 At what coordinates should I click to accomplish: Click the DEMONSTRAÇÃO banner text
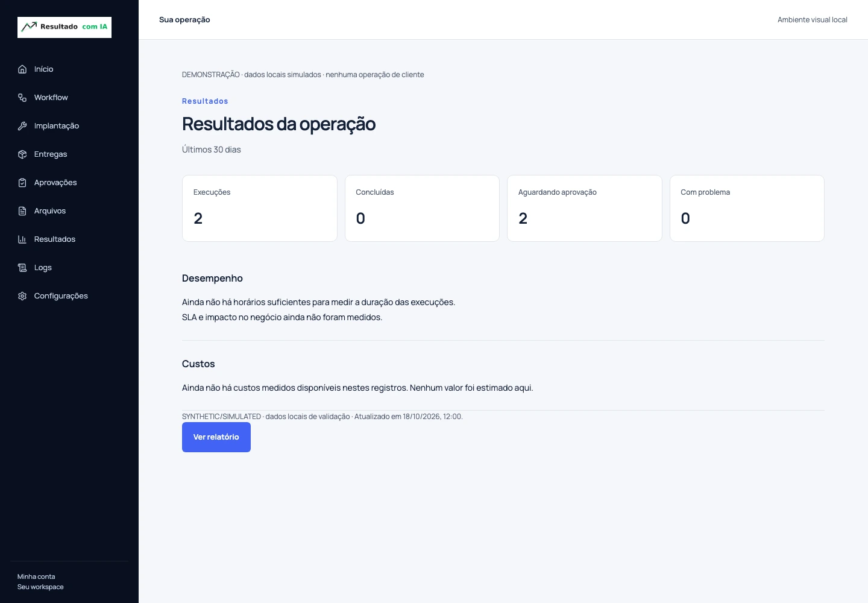pyautogui.click(x=303, y=75)
